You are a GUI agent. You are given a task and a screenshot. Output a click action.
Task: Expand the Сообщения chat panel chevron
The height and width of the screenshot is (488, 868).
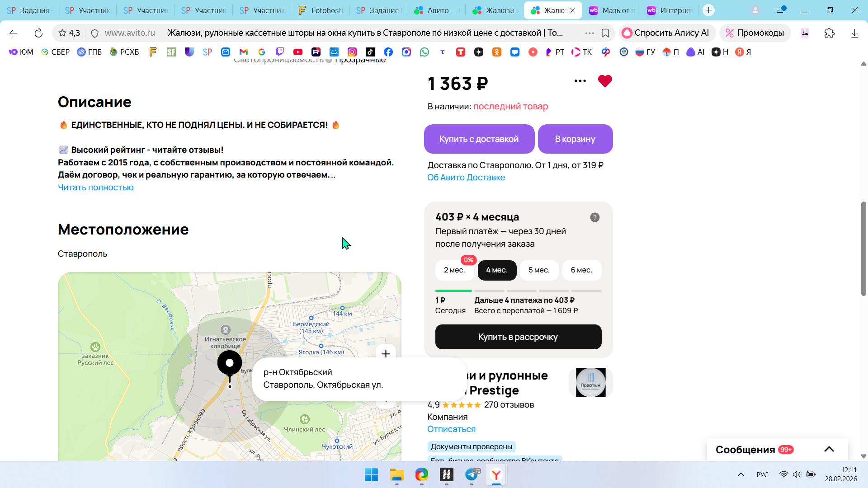coord(829,449)
